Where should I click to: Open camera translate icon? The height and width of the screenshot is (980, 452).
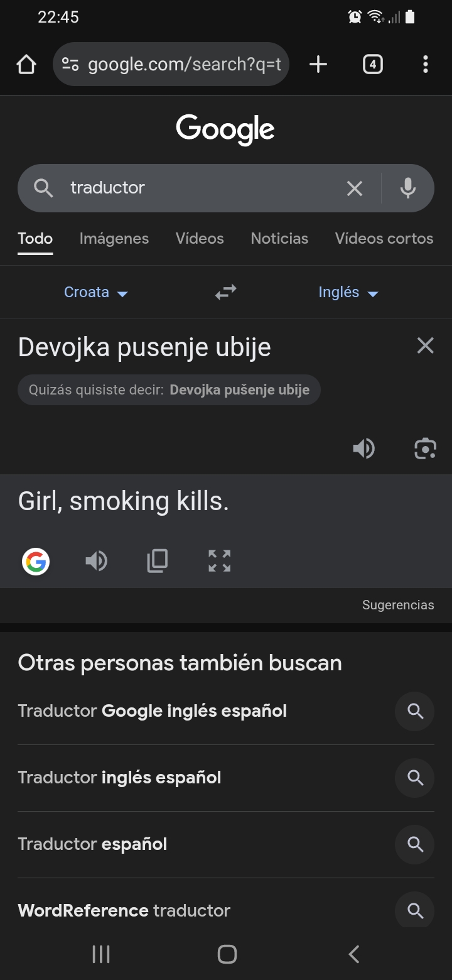pyautogui.click(x=425, y=449)
